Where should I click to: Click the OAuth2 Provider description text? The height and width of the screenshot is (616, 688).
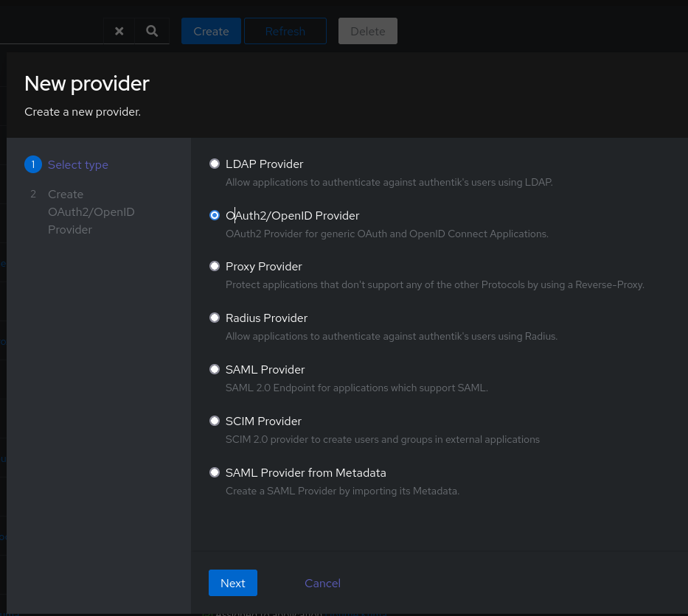pos(387,234)
